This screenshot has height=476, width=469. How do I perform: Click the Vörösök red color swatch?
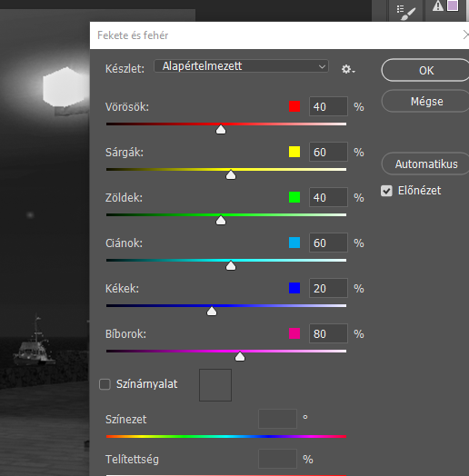pyautogui.click(x=294, y=106)
